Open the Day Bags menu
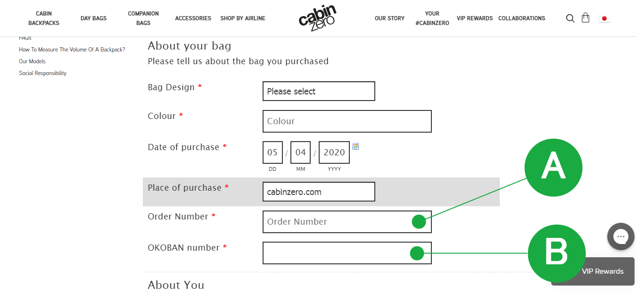Screen dimensions: 644x295 [x=93, y=18]
